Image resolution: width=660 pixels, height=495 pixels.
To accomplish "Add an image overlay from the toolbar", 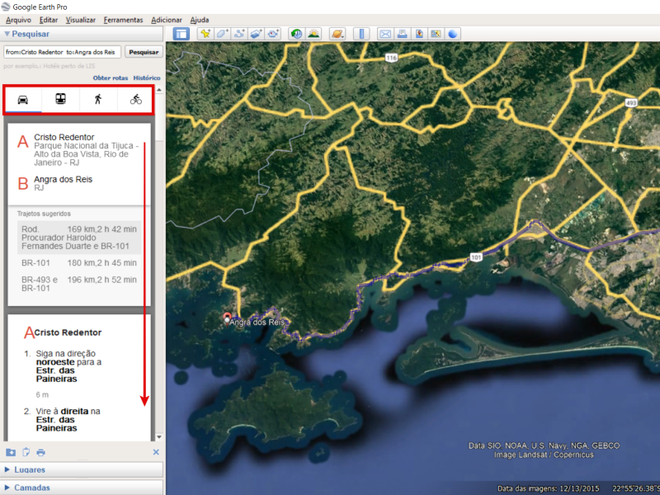I will tap(256, 34).
